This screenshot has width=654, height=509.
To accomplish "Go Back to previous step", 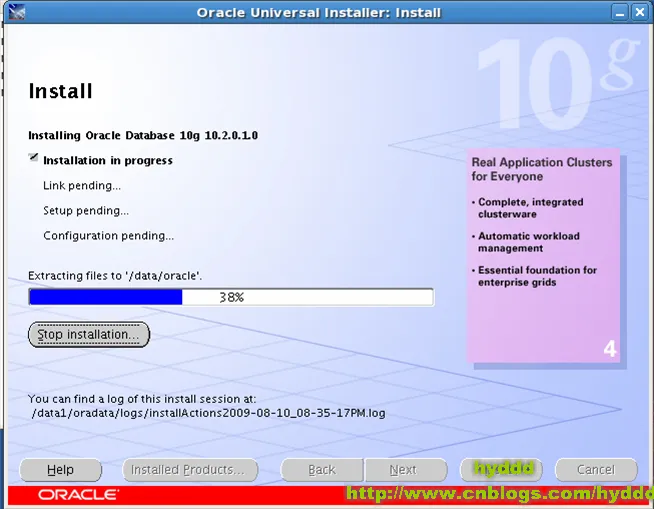I will click(322, 470).
